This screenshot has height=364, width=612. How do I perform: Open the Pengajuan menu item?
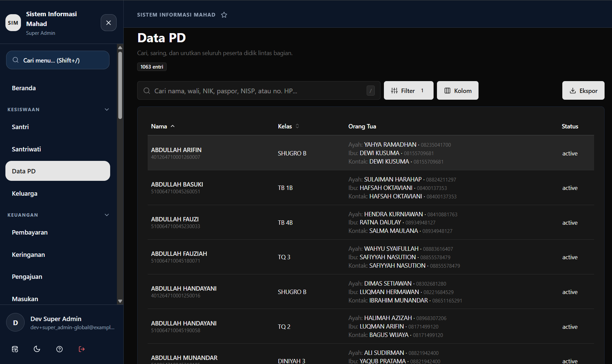(58, 277)
